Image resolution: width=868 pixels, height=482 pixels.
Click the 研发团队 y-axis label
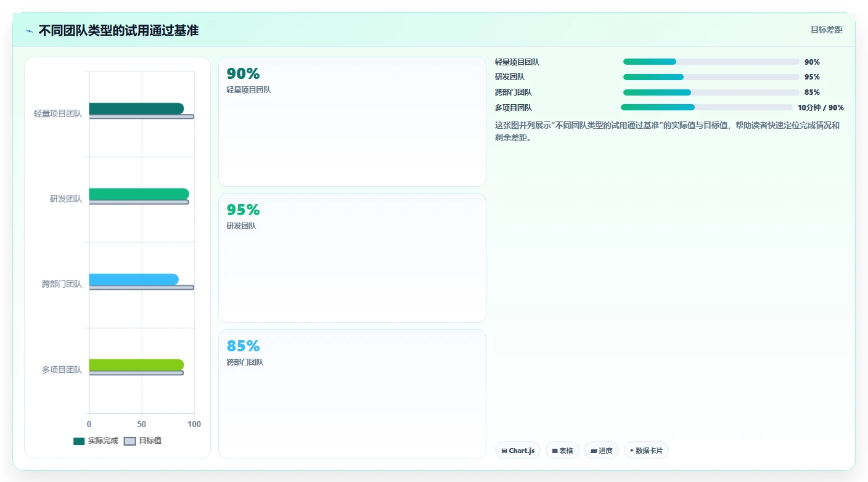click(x=66, y=199)
